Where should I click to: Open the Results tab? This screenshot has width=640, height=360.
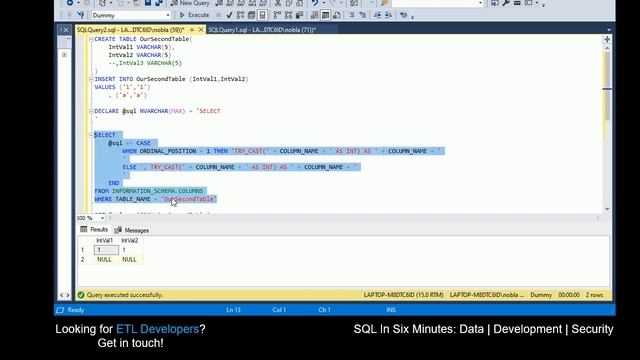(94, 230)
